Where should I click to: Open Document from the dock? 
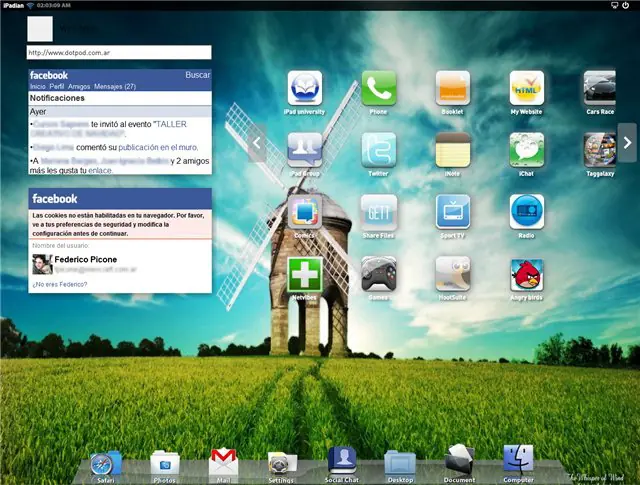(460, 461)
